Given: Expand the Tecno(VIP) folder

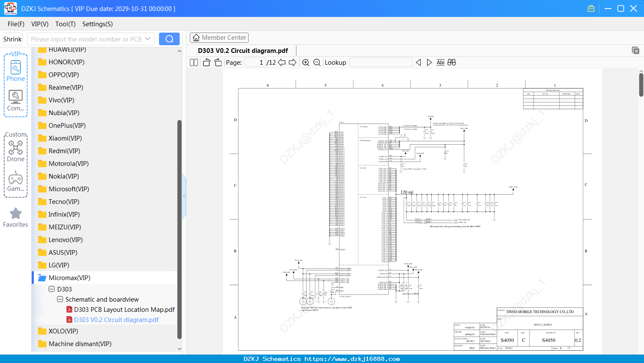Looking at the screenshot, I should pyautogui.click(x=59, y=202).
